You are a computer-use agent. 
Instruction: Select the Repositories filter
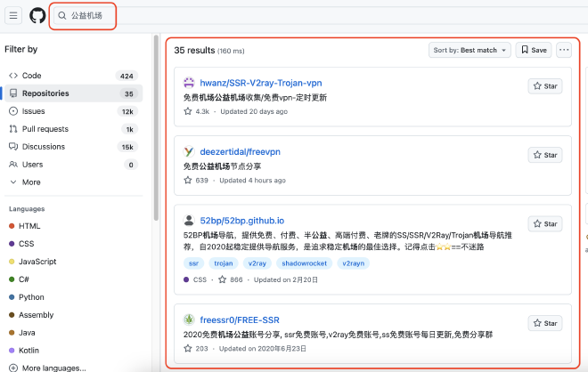(x=72, y=93)
